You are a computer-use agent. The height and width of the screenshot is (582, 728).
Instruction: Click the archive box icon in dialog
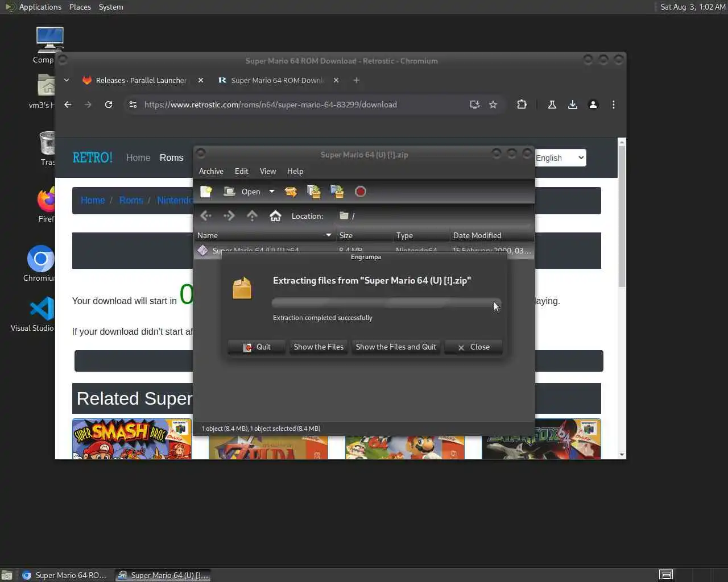pyautogui.click(x=242, y=288)
